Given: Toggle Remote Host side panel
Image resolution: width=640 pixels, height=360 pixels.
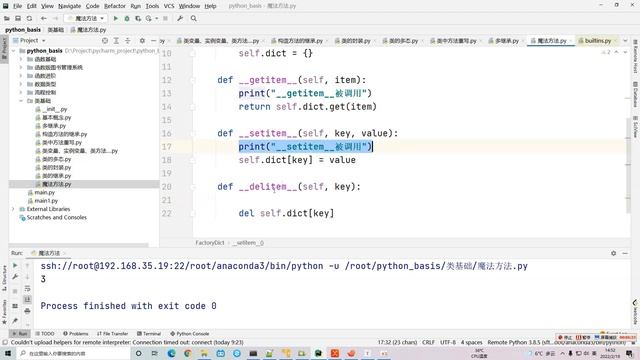Looking at the screenshot, I should (x=635, y=56).
